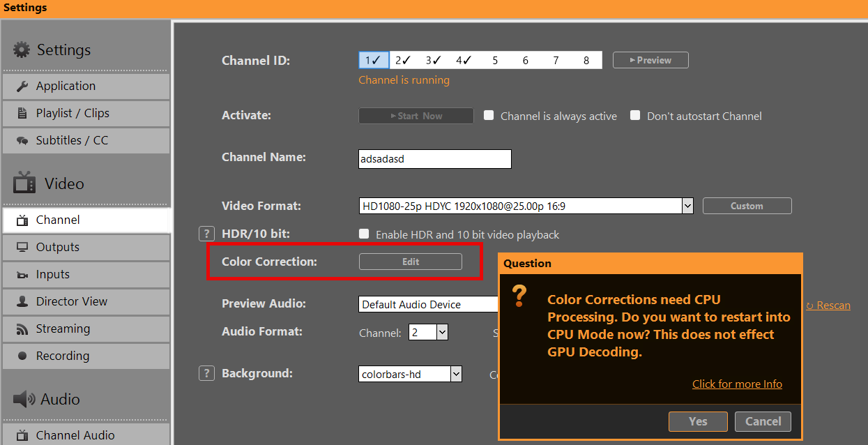The image size is (868, 445).
Task: Click the Subtitles / CC speech bubble icon
Action: click(x=22, y=141)
